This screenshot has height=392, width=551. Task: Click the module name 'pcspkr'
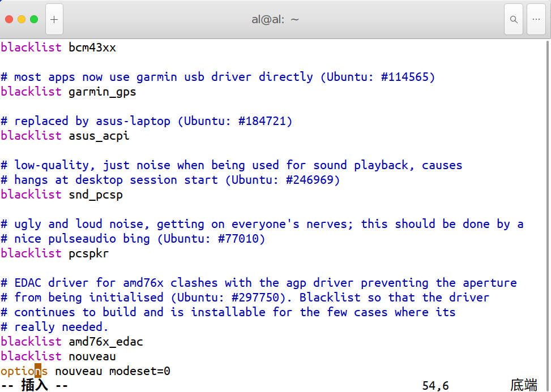[x=89, y=253]
